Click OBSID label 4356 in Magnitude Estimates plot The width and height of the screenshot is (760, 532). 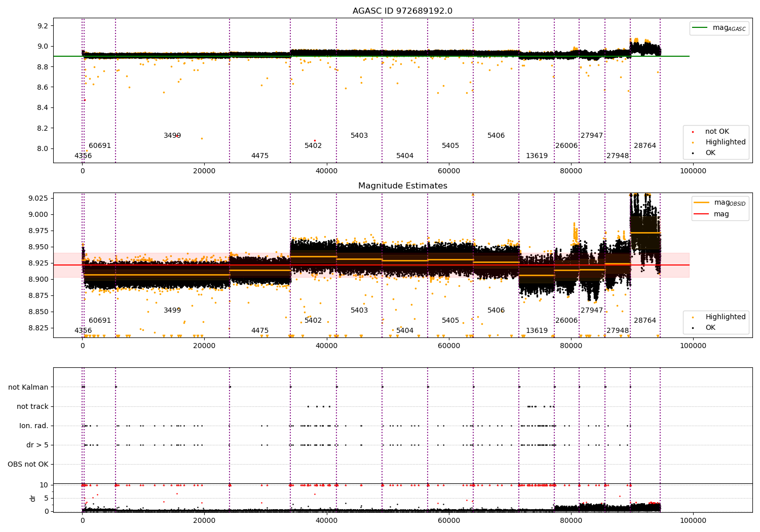(83, 331)
